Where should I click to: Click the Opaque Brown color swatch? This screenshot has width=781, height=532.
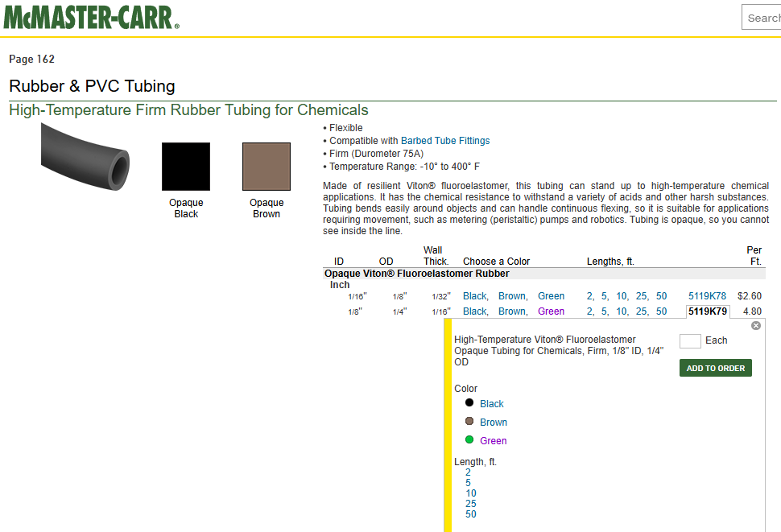click(267, 167)
